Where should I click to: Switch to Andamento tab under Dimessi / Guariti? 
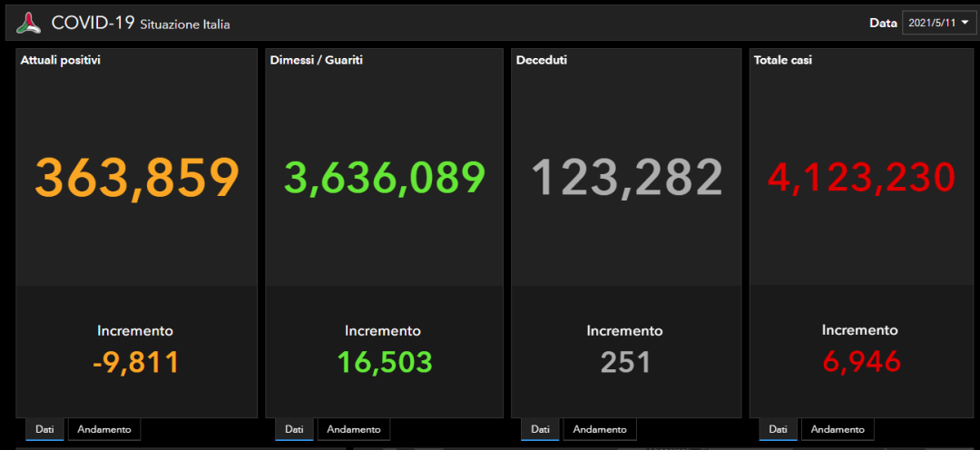(x=354, y=429)
